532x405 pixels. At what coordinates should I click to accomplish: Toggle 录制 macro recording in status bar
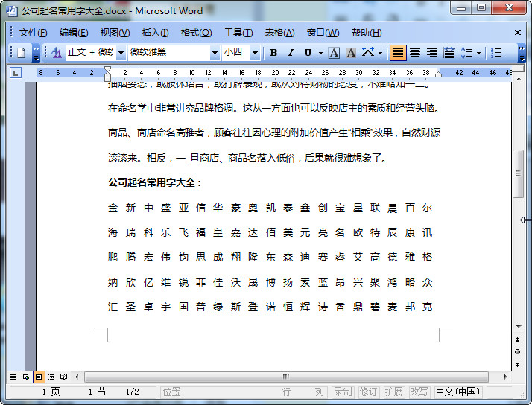343,392
